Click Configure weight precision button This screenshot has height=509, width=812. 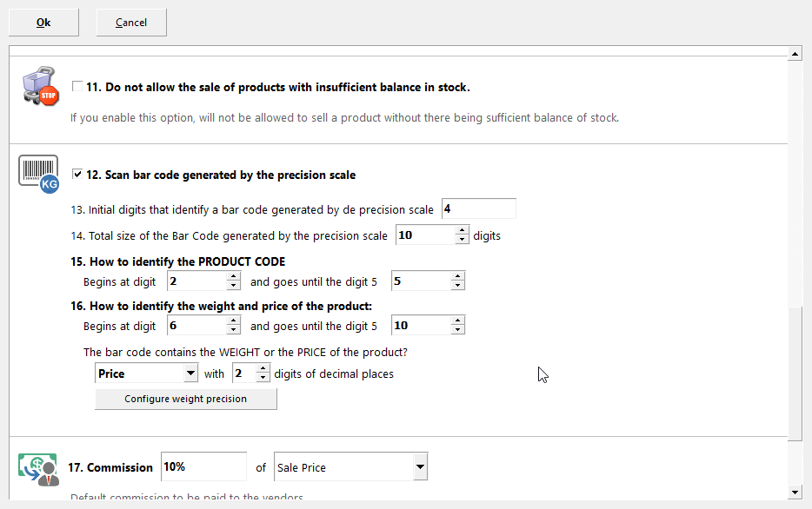186,399
